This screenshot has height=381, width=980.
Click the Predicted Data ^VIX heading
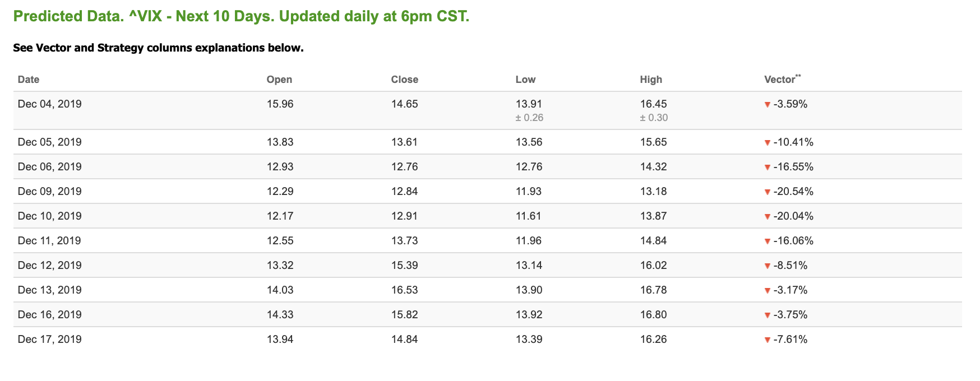tap(241, 16)
